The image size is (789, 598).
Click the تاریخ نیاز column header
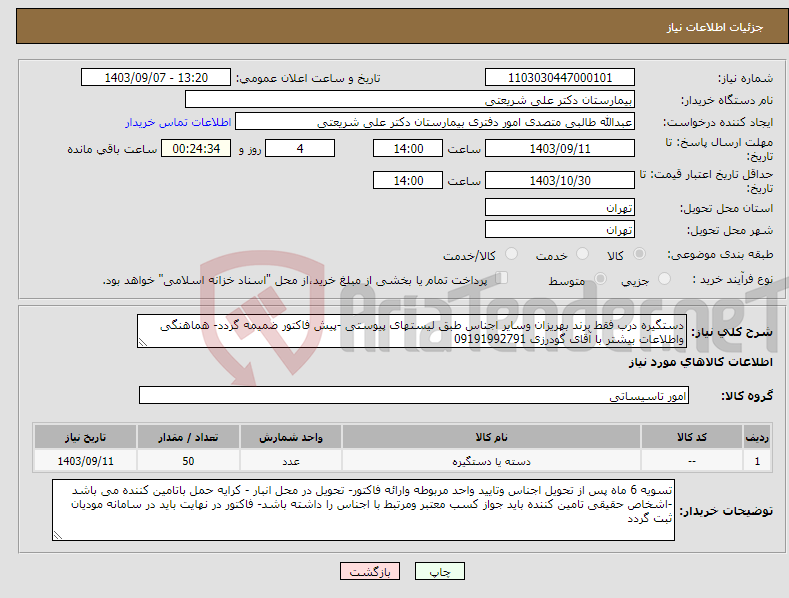[x=85, y=437]
